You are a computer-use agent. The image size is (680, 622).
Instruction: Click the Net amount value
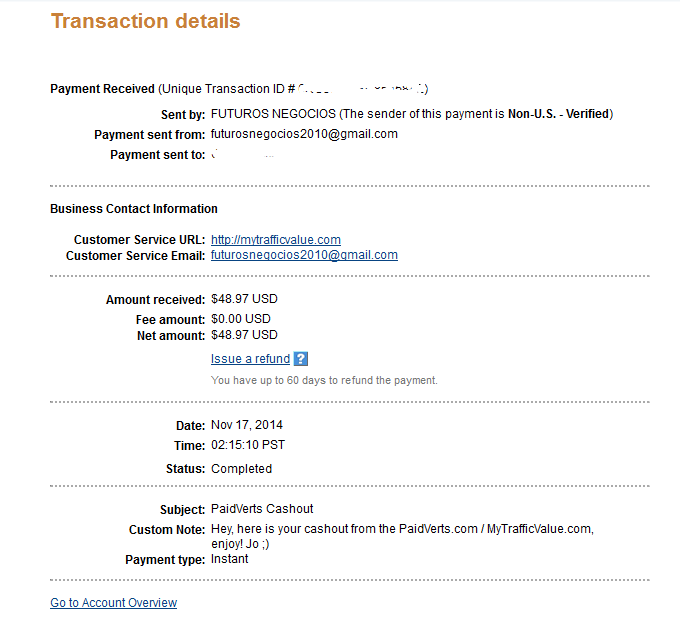[x=244, y=335]
